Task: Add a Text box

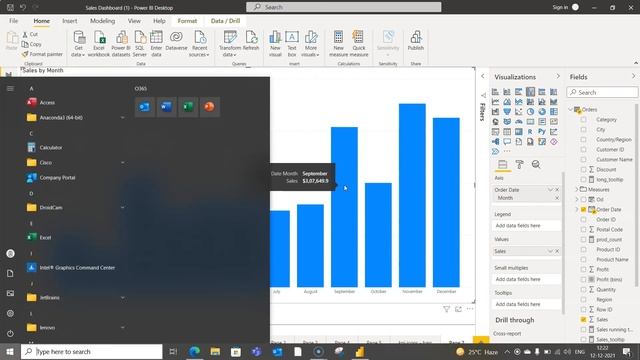Action: coord(292,44)
